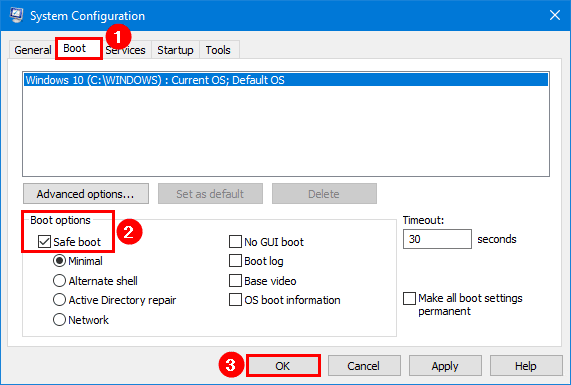Click the Set as default button
This screenshot has width=571, height=385.
pyautogui.click(x=210, y=194)
